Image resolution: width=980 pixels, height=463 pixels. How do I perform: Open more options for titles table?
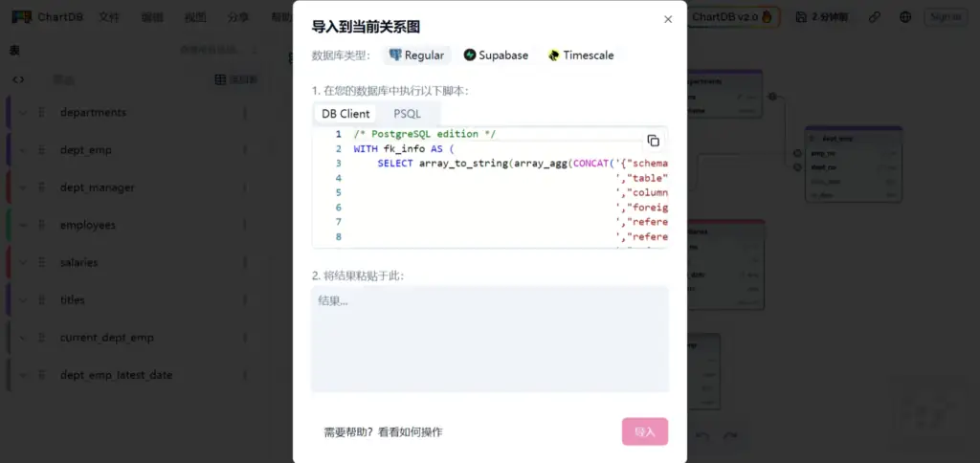pos(245,300)
